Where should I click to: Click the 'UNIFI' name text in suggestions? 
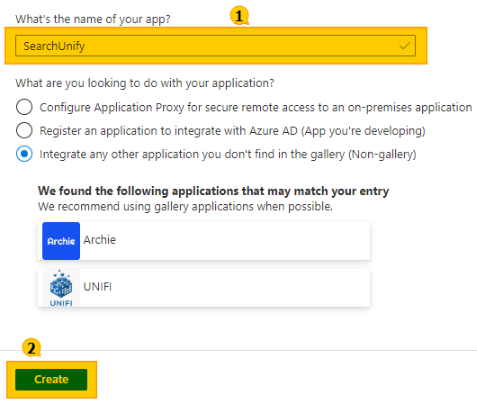click(98, 287)
